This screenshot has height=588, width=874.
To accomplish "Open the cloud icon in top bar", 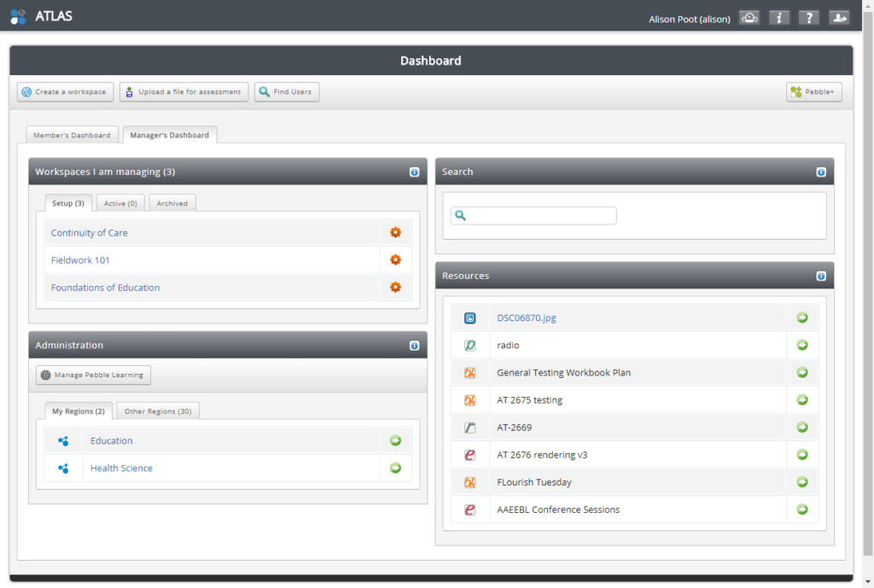I will (749, 18).
